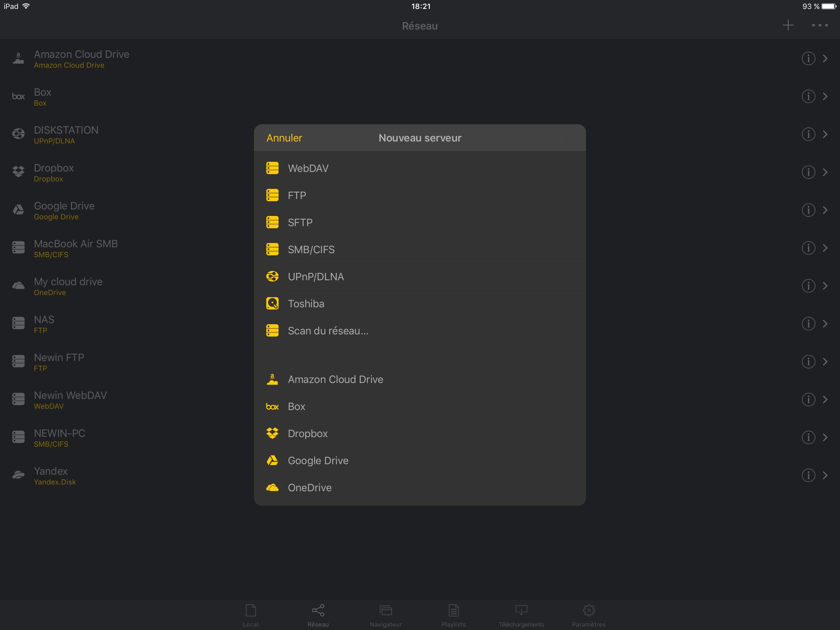Image resolution: width=840 pixels, height=630 pixels.
Task: Select the Toshiba drive icon
Action: (x=272, y=304)
